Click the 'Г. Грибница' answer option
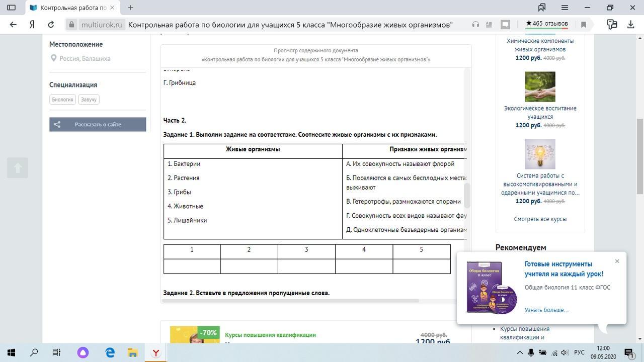 [180, 82]
